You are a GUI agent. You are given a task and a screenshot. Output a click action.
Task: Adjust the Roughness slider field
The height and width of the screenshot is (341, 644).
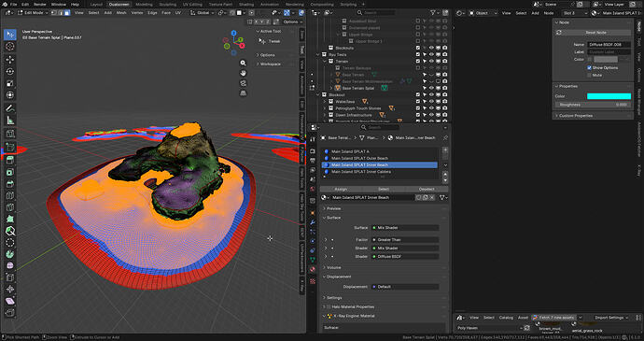pyautogui.click(x=593, y=105)
